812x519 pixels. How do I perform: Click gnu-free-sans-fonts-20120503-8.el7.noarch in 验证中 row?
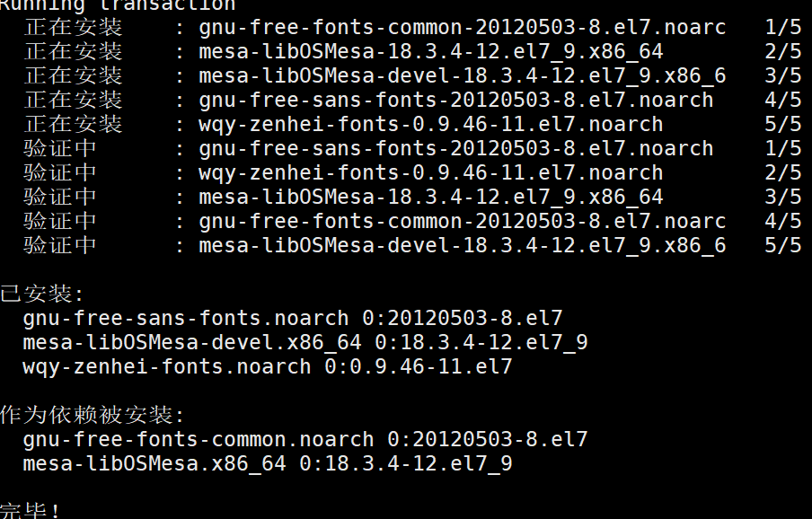click(x=455, y=149)
